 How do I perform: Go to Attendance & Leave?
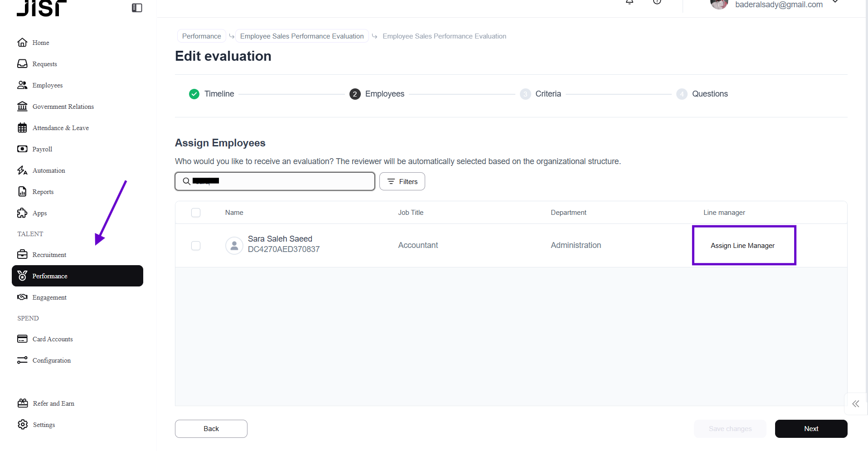tap(60, 128)
